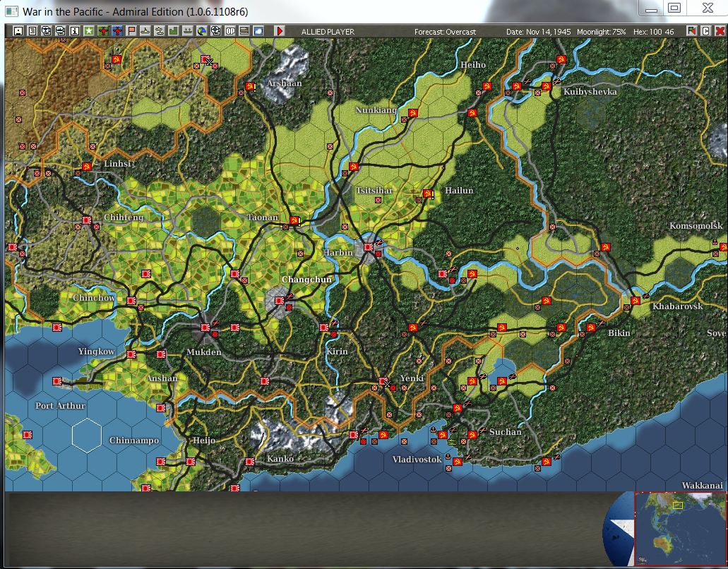Select the base icon at Harbin
Image resolution: width=728 pixels, height=569 pixels.
(368, 247)
